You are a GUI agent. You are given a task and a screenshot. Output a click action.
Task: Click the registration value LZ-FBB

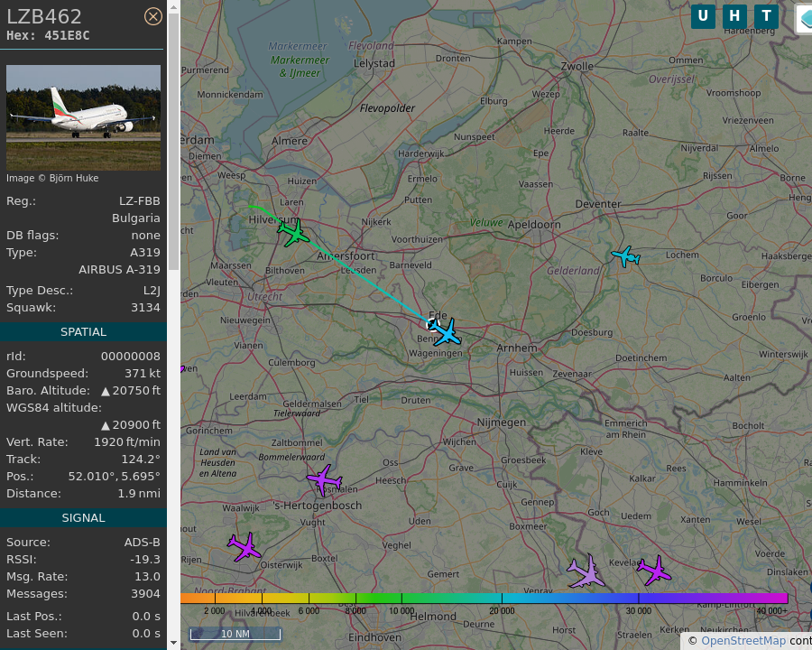click(x=139, y=201)
